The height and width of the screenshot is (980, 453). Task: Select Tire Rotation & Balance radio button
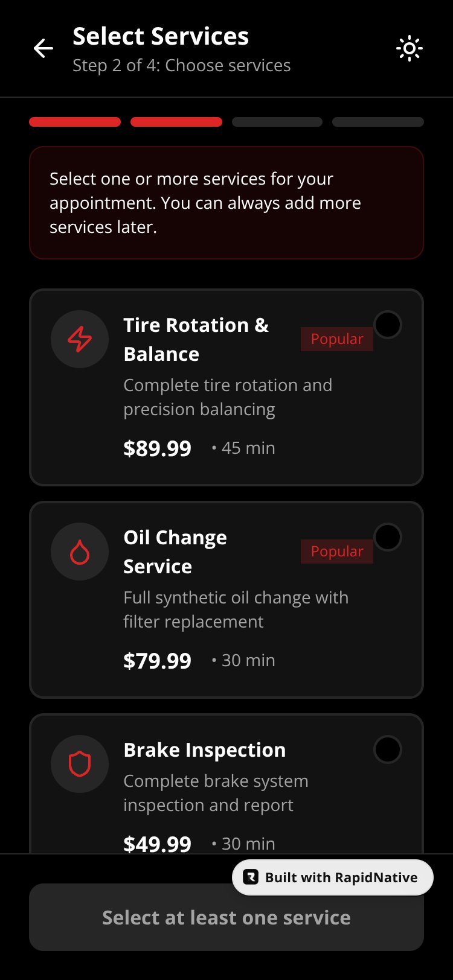[x=387, y=325]
